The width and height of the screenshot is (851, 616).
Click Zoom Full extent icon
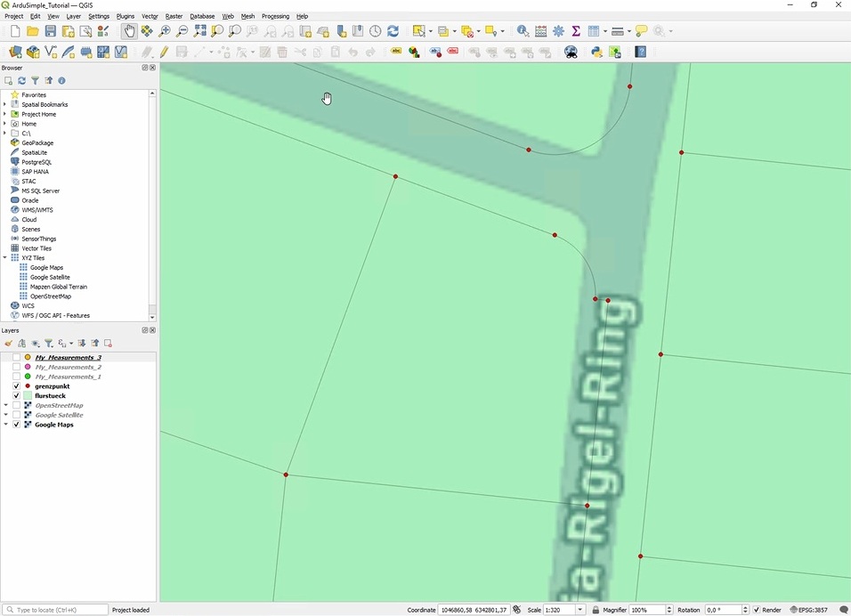coord(199,31)
